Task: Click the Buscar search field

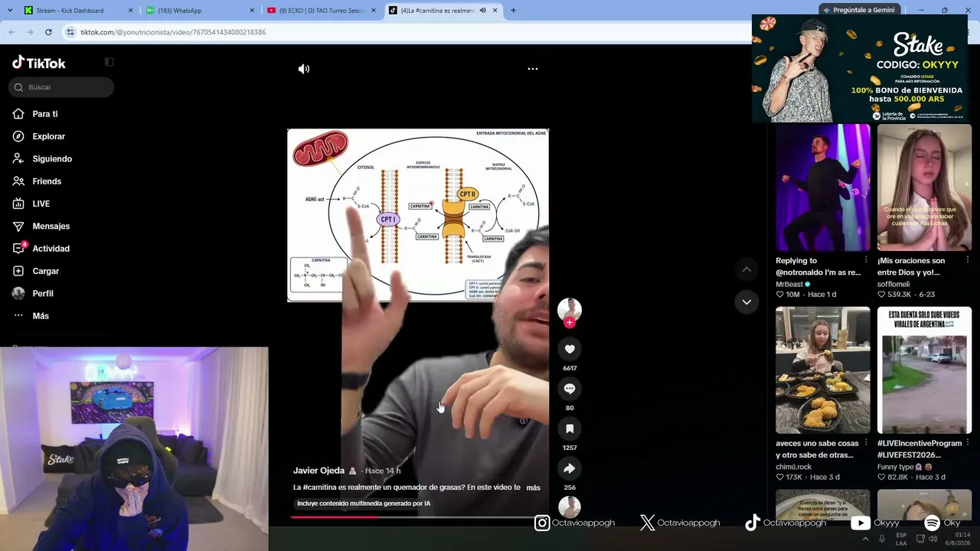Action: click(x=61, y=87)
